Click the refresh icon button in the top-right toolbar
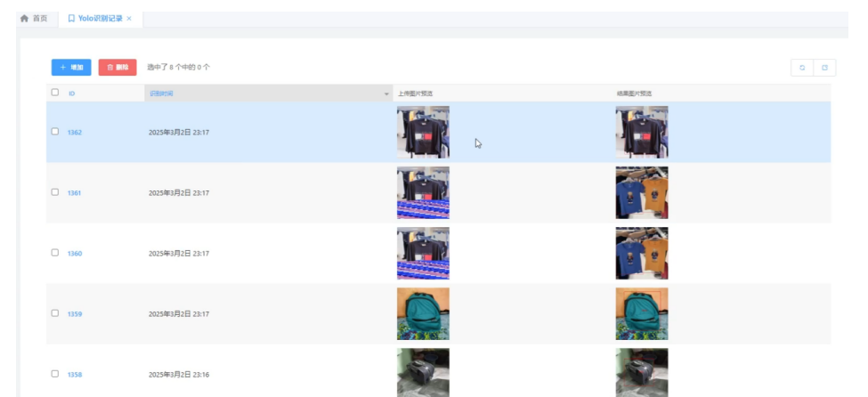The height and width of the screenshot is (397, 868). click(x=802, y=68)
